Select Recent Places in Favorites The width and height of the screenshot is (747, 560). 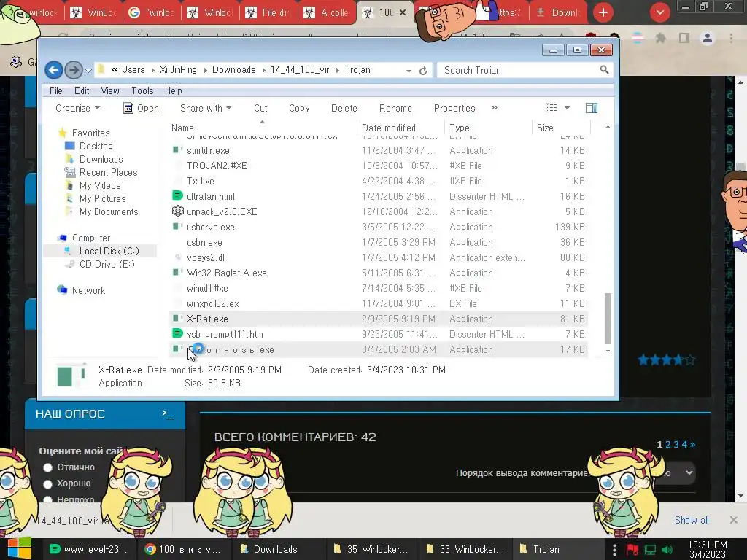(108, 172)
